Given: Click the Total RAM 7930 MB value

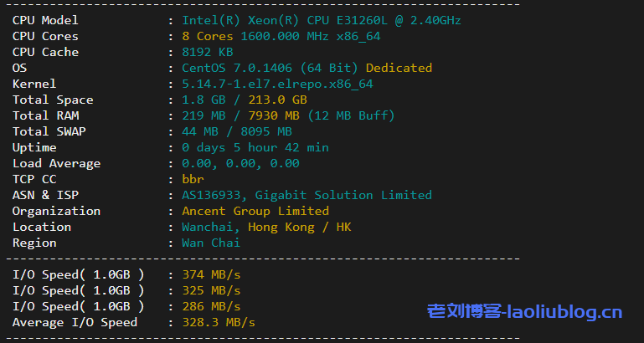Looking at the screenshot, I should point(273,115).
